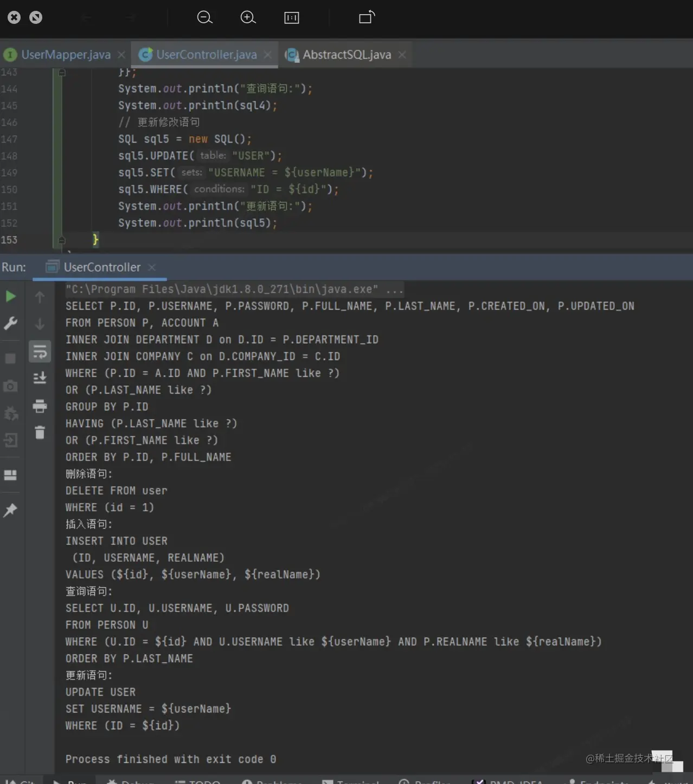This screenshot has width=693, height=784.
Task: Print console output with printer icon
Action: tap(40, 406)
